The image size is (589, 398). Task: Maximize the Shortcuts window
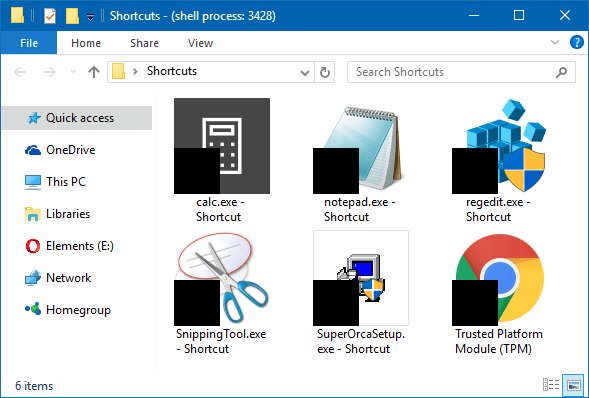[x=519, y=15]
